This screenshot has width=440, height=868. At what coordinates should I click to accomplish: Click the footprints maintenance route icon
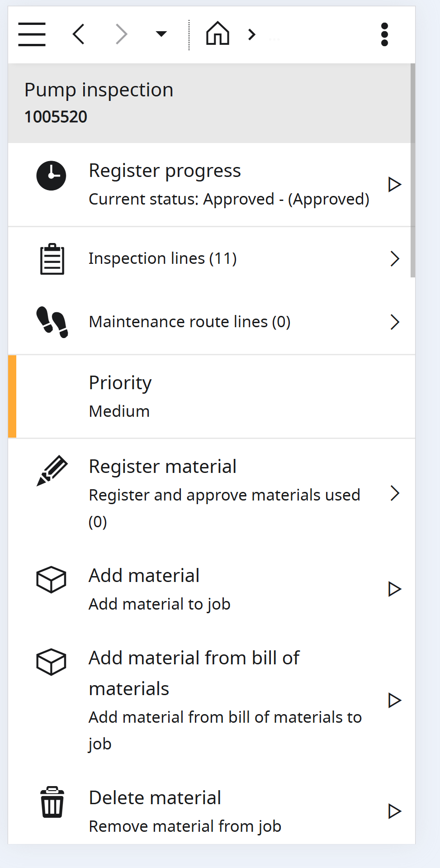[x=52, y=322]
